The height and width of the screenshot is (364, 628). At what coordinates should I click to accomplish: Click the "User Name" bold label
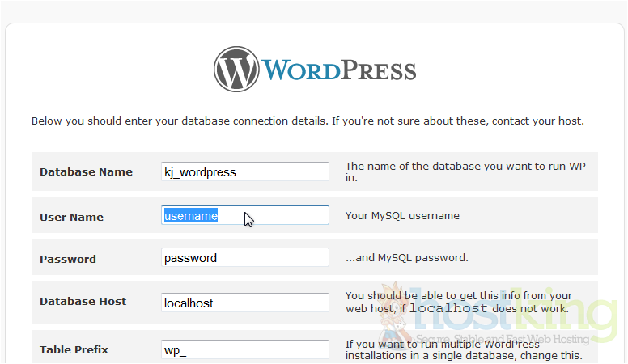[71, 217]
